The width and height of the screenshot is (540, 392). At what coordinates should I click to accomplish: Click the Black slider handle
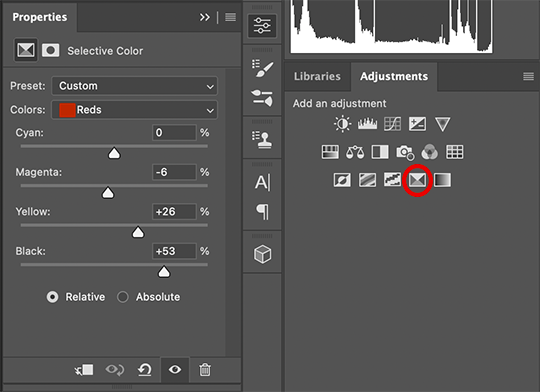point(164,272)
